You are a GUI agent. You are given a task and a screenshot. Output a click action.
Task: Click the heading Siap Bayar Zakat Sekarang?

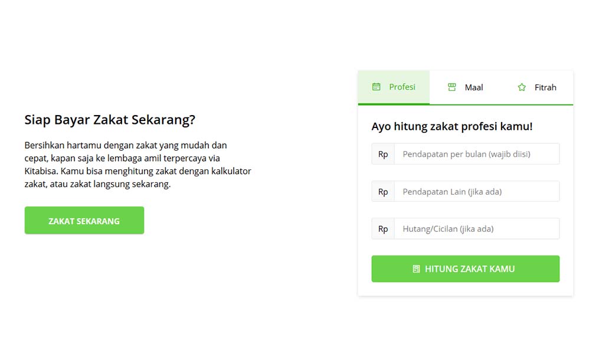[110, 120]
